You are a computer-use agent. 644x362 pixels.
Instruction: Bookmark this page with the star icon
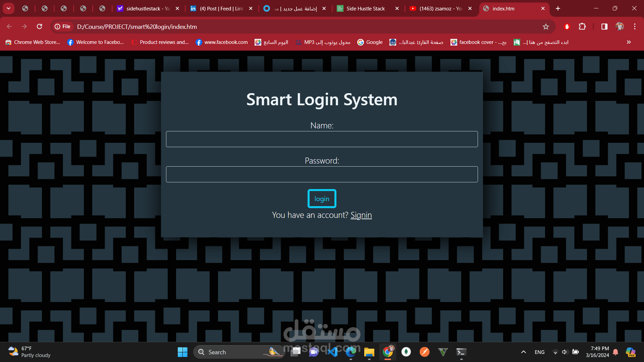pos(546,26)
